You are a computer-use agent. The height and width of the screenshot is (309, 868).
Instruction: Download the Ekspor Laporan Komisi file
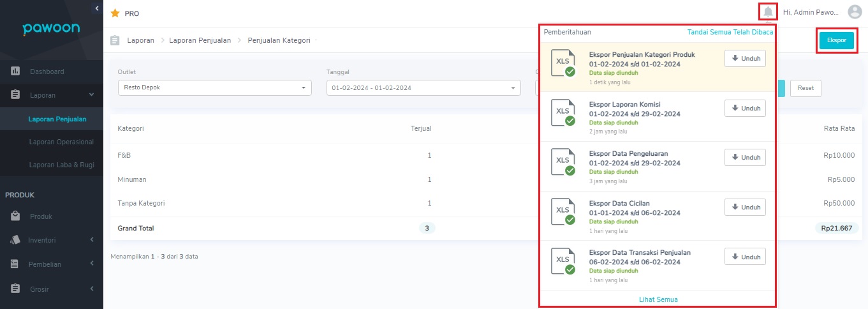(745, 108)
